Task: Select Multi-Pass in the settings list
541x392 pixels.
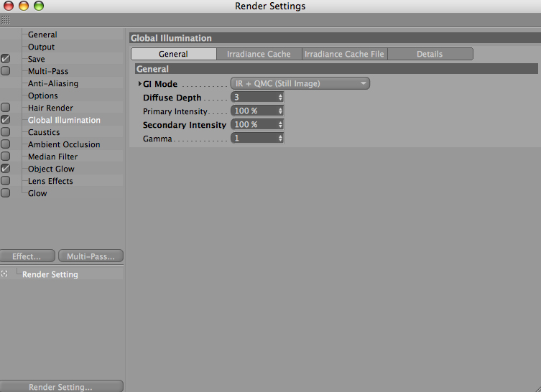Action: pos(48,71)
